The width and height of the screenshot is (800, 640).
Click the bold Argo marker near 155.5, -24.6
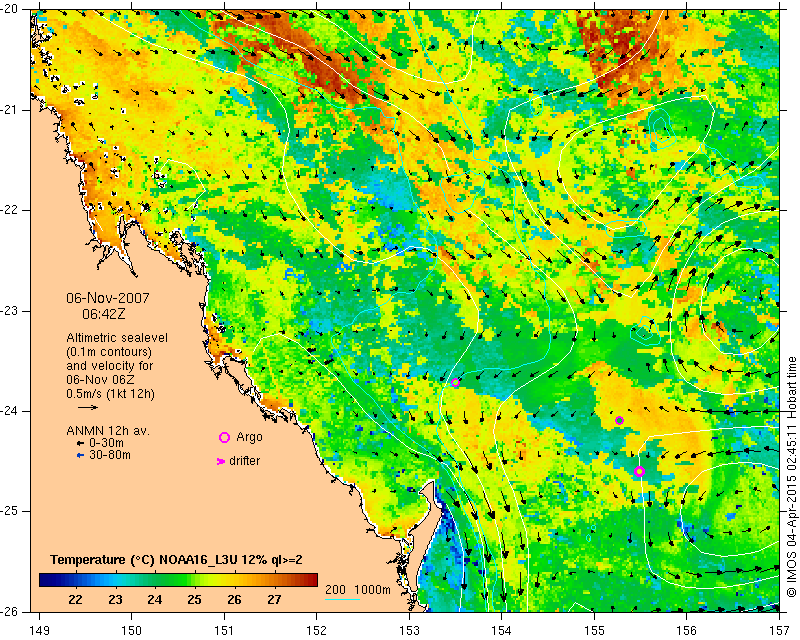(x=639, y=472)
